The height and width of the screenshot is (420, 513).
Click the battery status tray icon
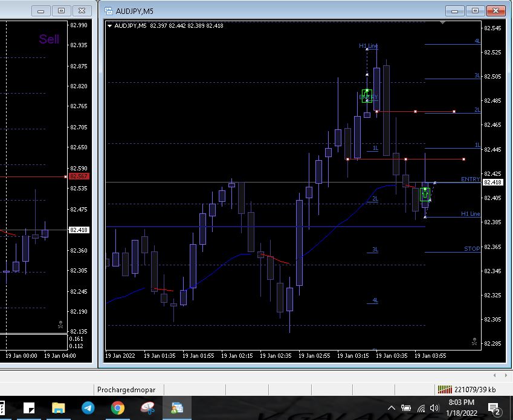coord(406,409)
